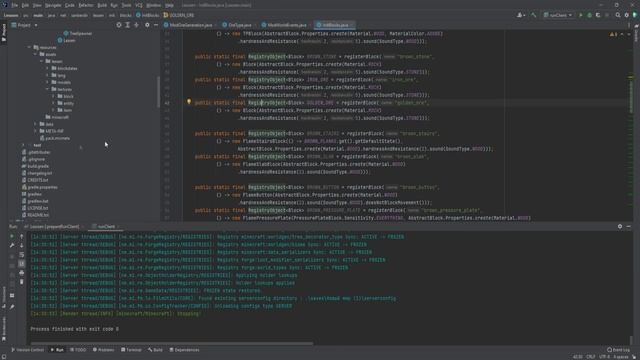Expand the META-INF folder

click(x=36, y=131)
